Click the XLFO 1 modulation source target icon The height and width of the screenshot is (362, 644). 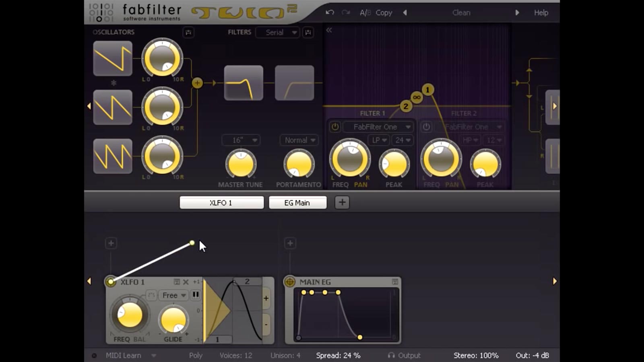pyautogui.click(x=110, y=282)
